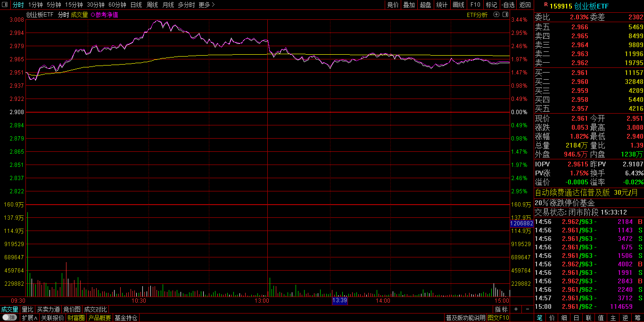
Task: Click the red R marker before 159915
Action: pyautogui.click(x=546, y=5)
